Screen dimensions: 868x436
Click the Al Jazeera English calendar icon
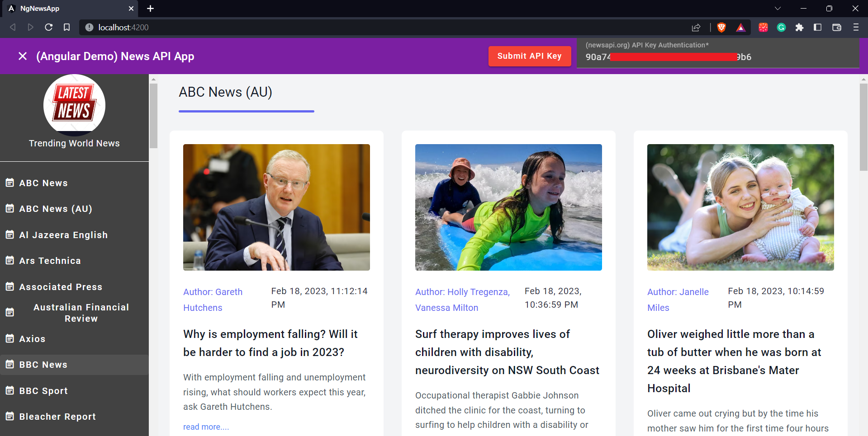pos(10,234)
